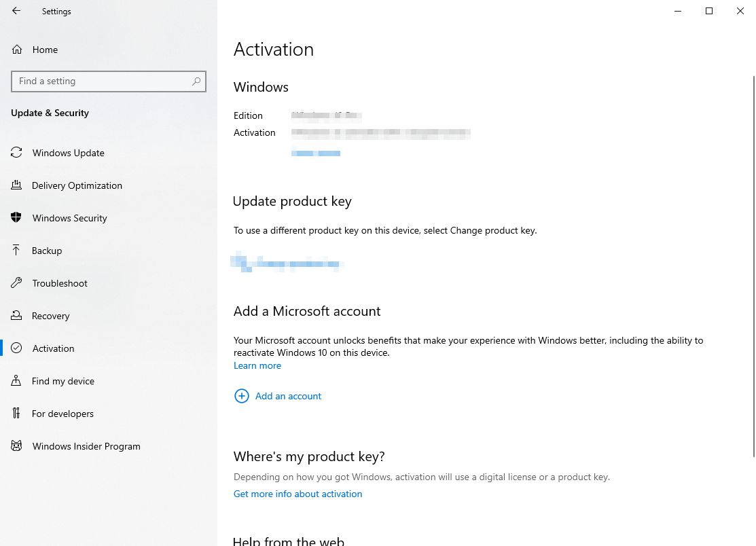The image size is (756, 546).
Task: Open Windows Security settings
Action: 16,218
